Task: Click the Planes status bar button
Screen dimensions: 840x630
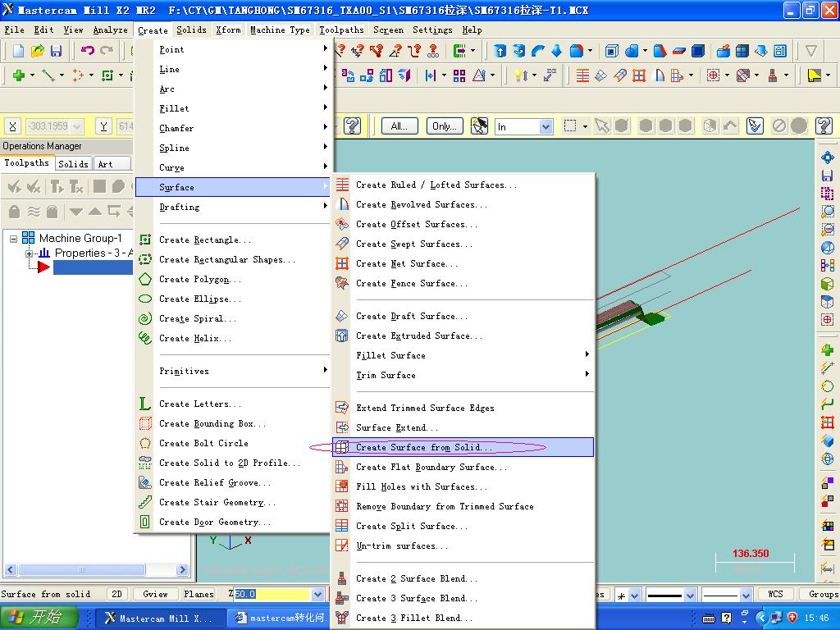Action: (x=199, y=594)
